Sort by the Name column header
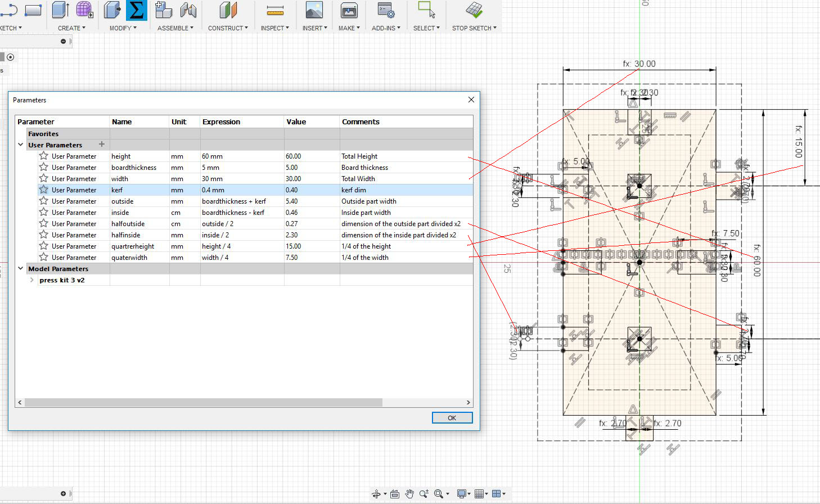 [139, 121]
